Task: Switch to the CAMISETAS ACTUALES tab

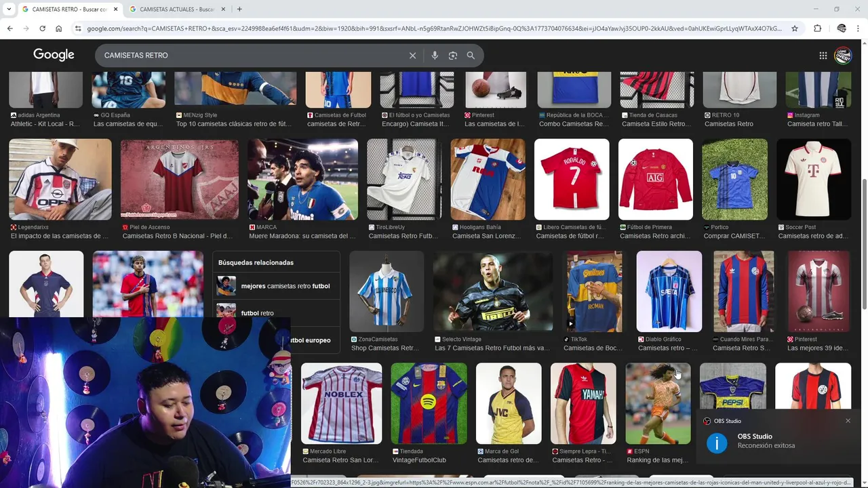Action: click(x=177, y=9)
